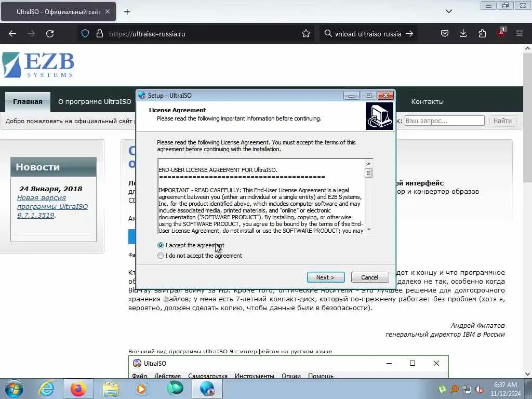Click site security padlock icon
Screen dimensions: 532x399
pos(99,34)
